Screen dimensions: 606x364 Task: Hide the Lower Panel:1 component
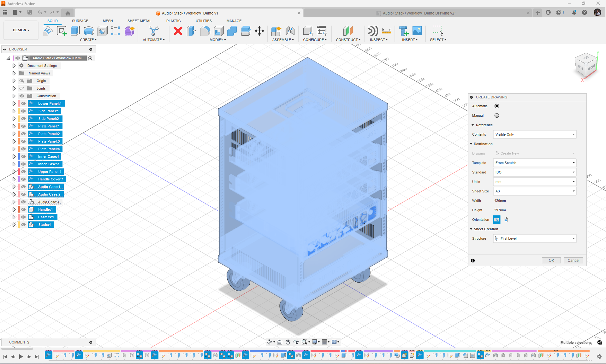click(x=23, y=103)
